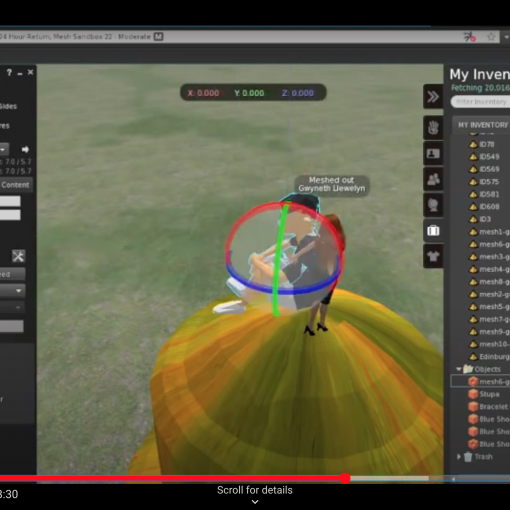Click the Objects folder icon

coord(468,369)
